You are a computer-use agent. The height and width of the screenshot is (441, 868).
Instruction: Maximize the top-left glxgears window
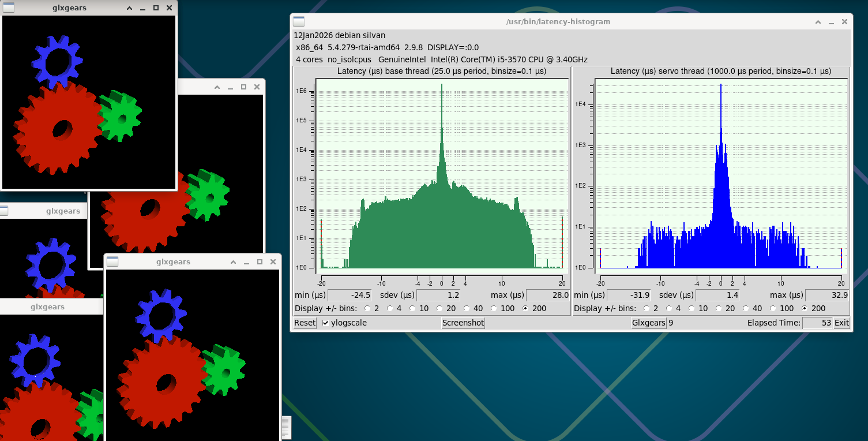(x=156, y=8)
